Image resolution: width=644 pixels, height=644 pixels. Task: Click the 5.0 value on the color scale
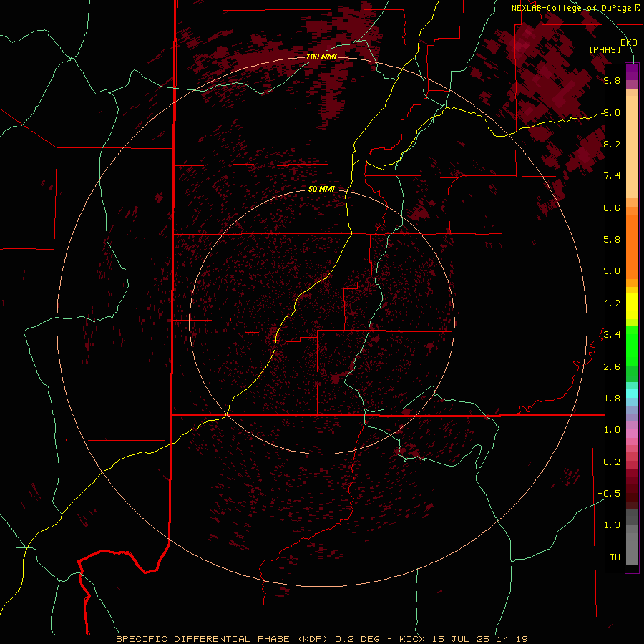pyautogui.click(x=612, y=271)
